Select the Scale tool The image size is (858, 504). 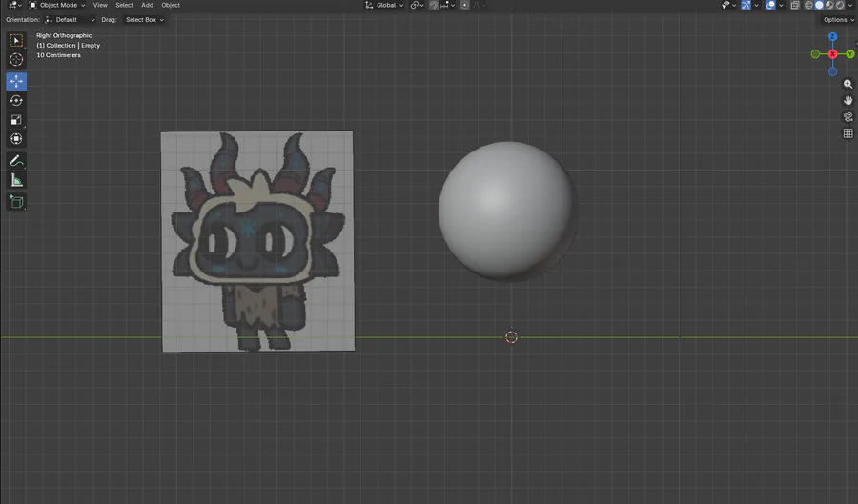(x=16, y=120)
